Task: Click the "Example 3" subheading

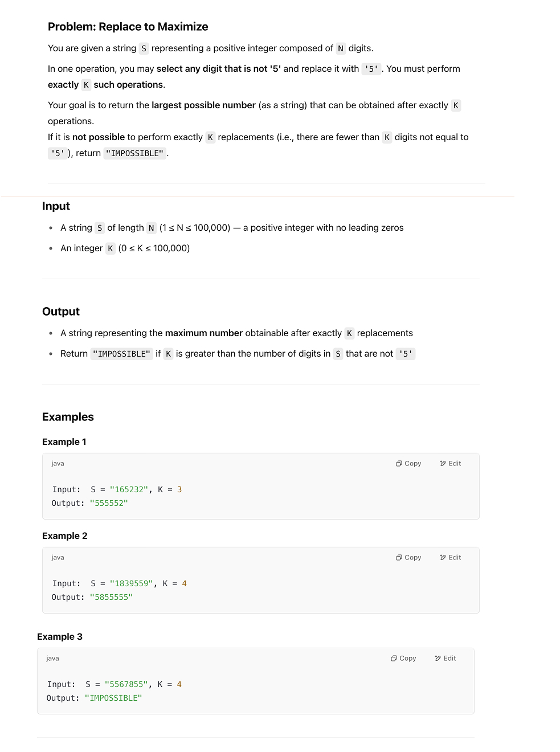Action: click(x=60, y=637)
